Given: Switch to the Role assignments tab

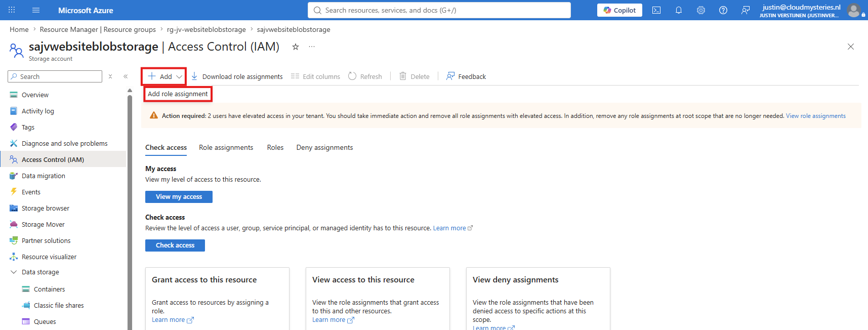Looking at the screenshot, I should pos(226,147).
